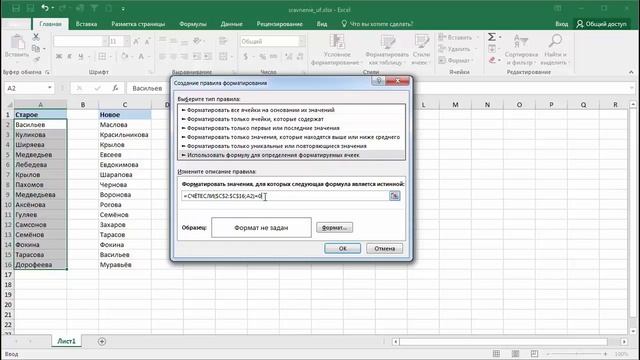This screenshot has height=360, width=640.
Task: Click cell containing Красильникова
Action: point(124,135)
